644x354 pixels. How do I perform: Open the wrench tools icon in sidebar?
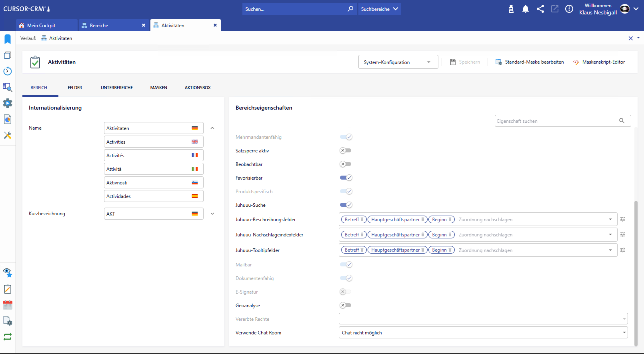coord(8,135)
